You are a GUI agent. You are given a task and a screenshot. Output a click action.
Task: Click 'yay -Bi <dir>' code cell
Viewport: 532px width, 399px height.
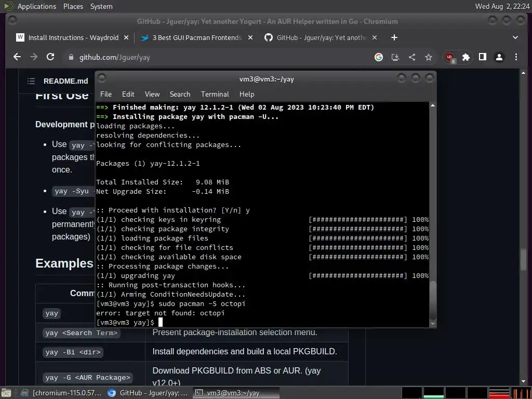click(73, 352)
